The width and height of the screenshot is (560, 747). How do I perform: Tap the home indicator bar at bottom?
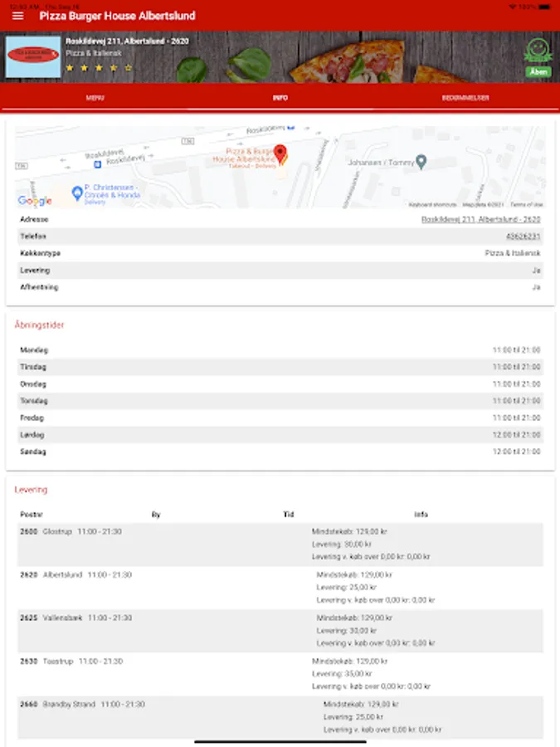(280, 741)
